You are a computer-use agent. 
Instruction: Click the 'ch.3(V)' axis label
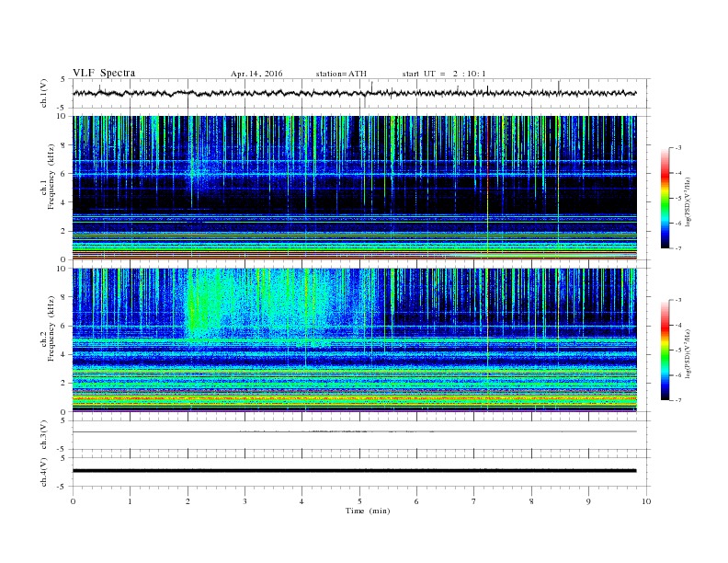[44, 435]
